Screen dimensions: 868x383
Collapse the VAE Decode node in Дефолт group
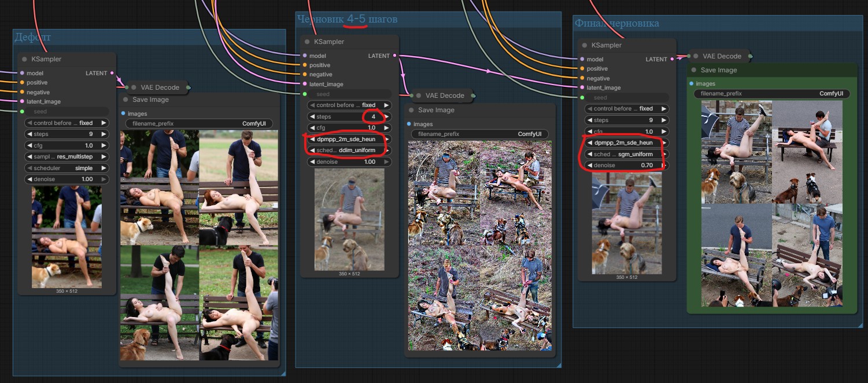click(x=134, y=87)
